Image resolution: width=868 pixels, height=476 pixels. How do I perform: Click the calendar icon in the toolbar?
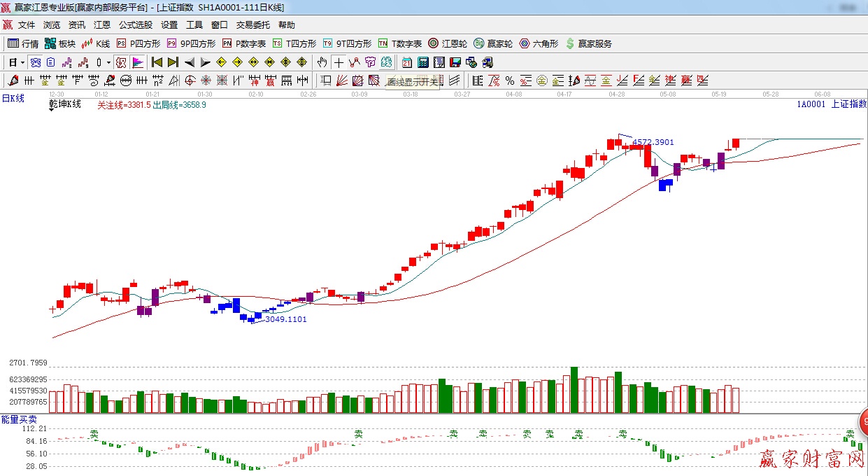pyautogui.click(x=406, y=62)
